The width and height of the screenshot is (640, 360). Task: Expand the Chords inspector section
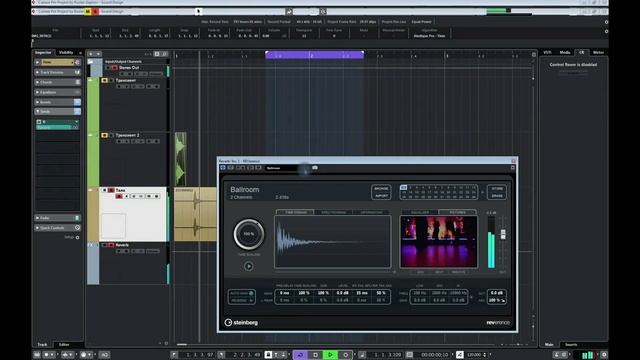coord(57,82)
